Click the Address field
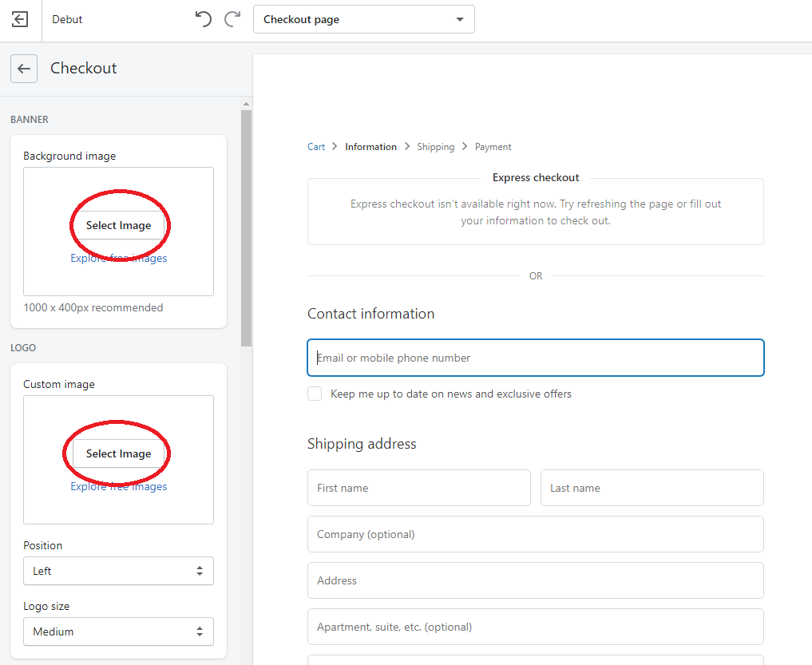The width and height of the screenshot is (812, 665). (x=536, y=580)
